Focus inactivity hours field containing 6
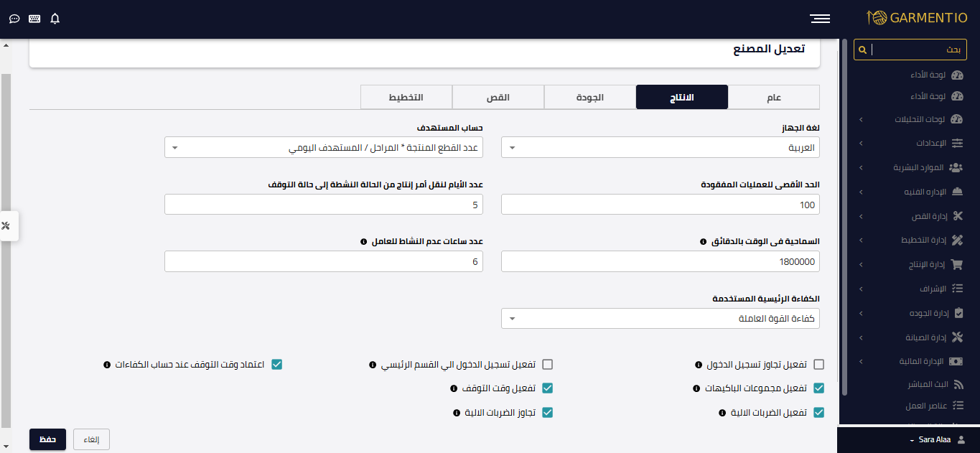The image size is (980, 453). [324, 262]
